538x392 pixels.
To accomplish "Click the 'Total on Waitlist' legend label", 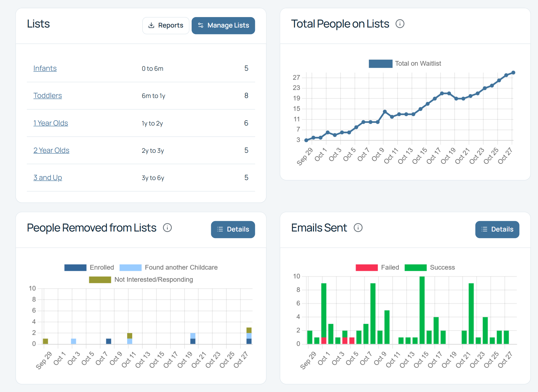I will [x=418, y=64].
